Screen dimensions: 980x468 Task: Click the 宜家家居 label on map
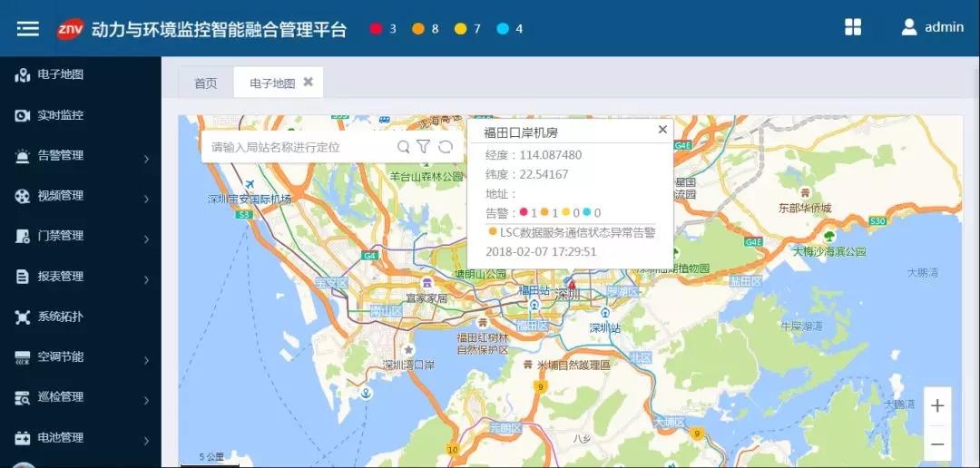pos(426,298)
